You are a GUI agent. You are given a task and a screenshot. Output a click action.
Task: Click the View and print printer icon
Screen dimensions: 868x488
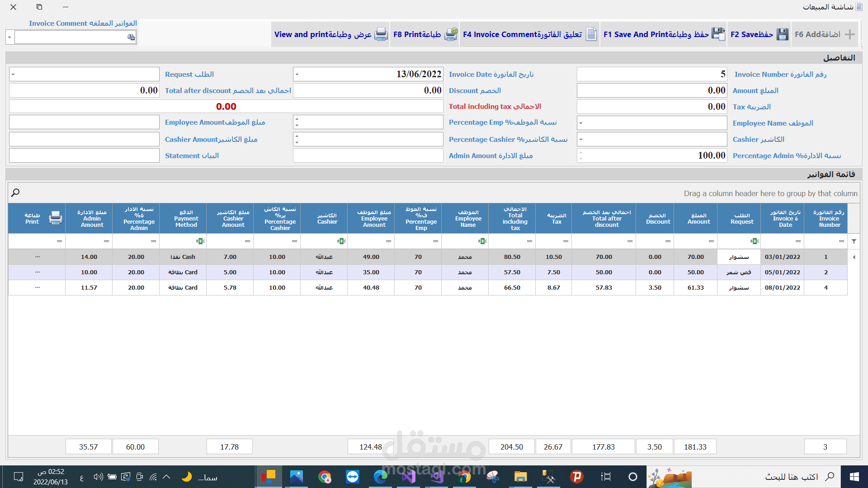click(382, 34)
